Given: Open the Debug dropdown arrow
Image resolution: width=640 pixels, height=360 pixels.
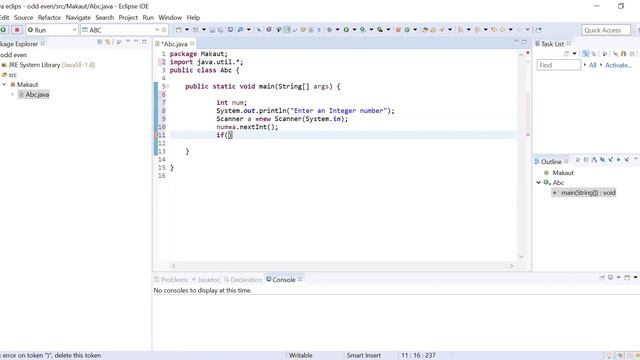Looking at the screenshot, I should point(337,30).
